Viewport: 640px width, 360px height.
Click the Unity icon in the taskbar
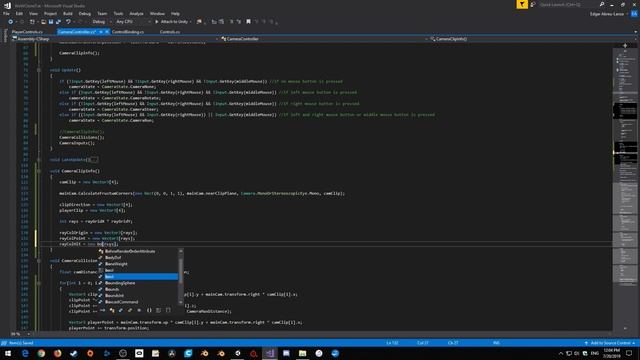coord(237,353)
